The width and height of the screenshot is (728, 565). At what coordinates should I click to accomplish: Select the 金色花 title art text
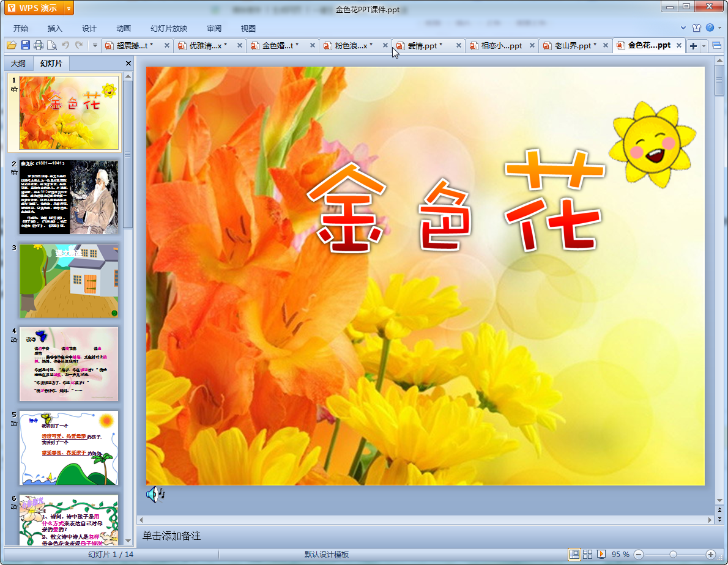coord(456,201)
